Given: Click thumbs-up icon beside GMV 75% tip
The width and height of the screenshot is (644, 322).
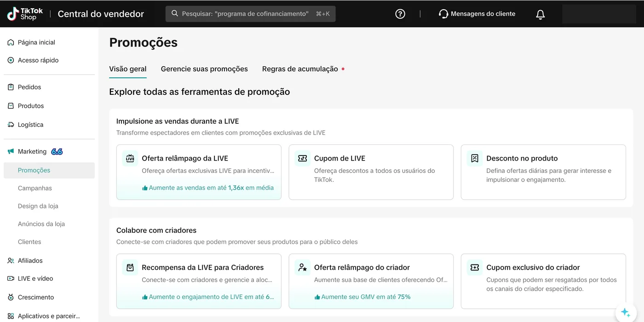Looking at the screenshot, I should click(x=317, y=297).
